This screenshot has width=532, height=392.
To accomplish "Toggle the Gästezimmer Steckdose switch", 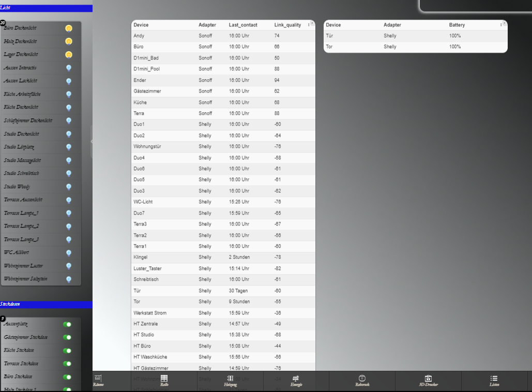I will pyautogui.click(x=67, y=337).
